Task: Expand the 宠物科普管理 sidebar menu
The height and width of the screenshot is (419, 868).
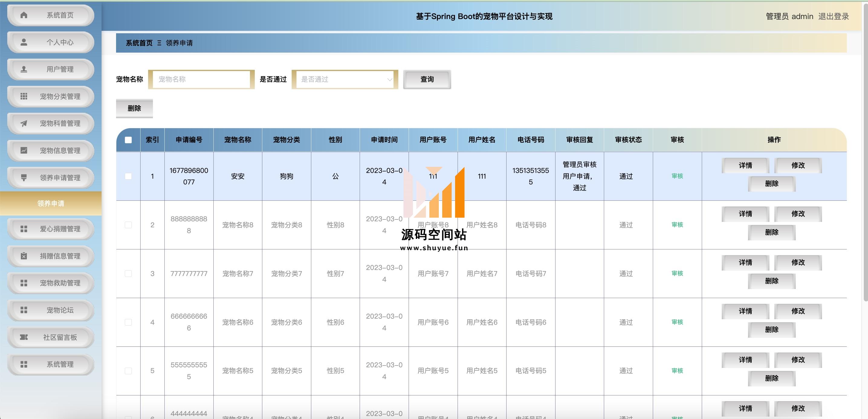Action: coord(50,123)
